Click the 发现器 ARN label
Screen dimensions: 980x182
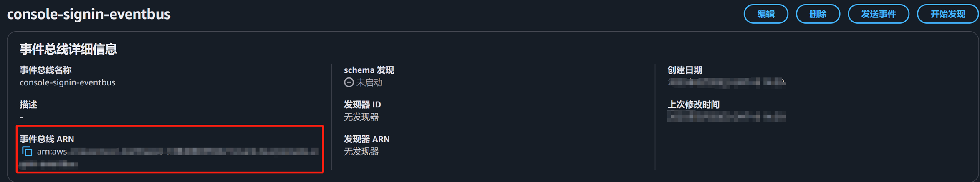click(x=366, y=139)
